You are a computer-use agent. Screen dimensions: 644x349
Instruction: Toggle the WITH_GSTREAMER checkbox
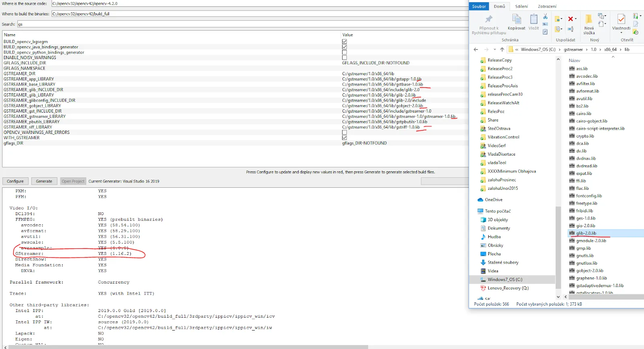345,138
